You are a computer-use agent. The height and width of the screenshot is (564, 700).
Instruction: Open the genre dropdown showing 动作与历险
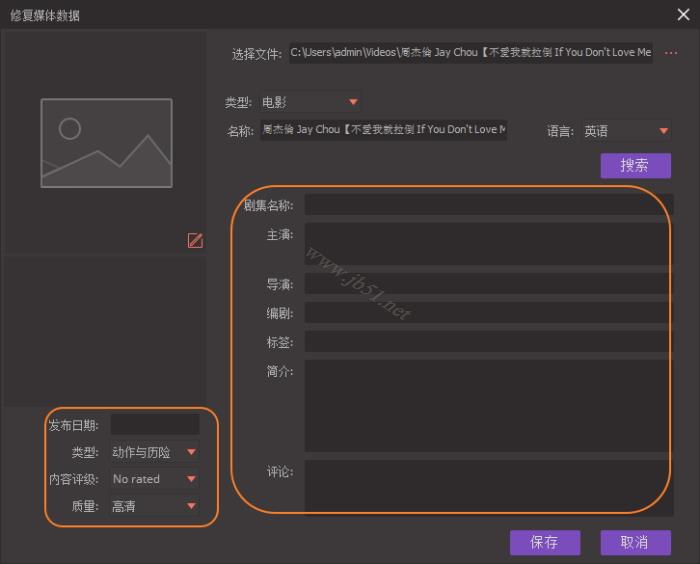point(154,452)
